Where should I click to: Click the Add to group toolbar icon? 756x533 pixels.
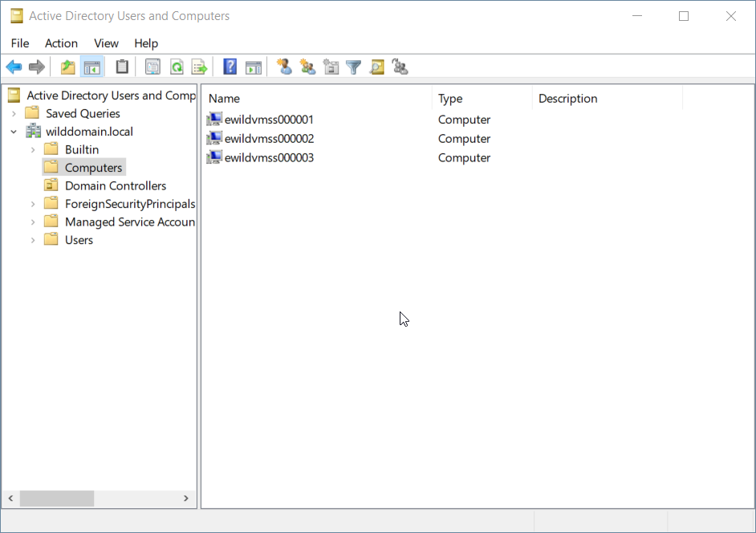click(x=400, y=67)
